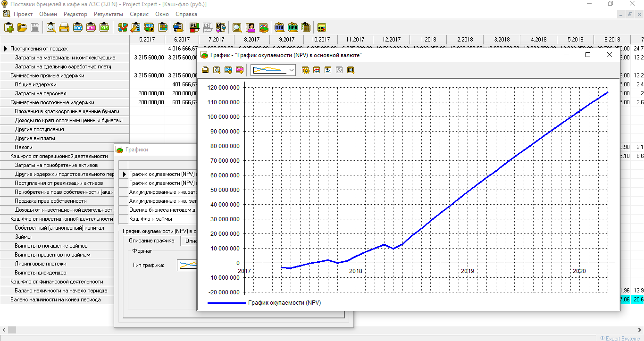Open the calendar and currency settings icon
644x341 pixels.
(x=150, y=27)
